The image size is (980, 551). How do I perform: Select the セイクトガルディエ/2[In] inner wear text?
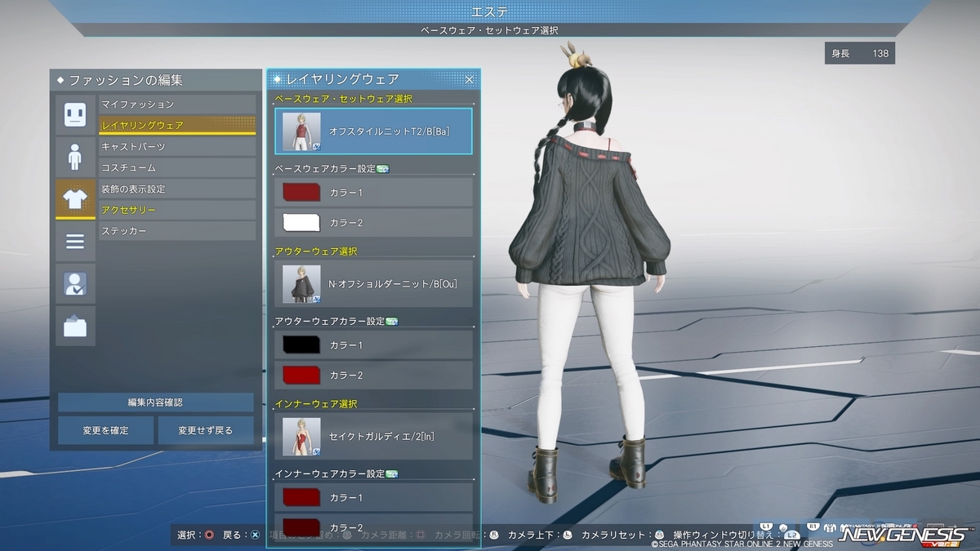(x=381, y=437)
